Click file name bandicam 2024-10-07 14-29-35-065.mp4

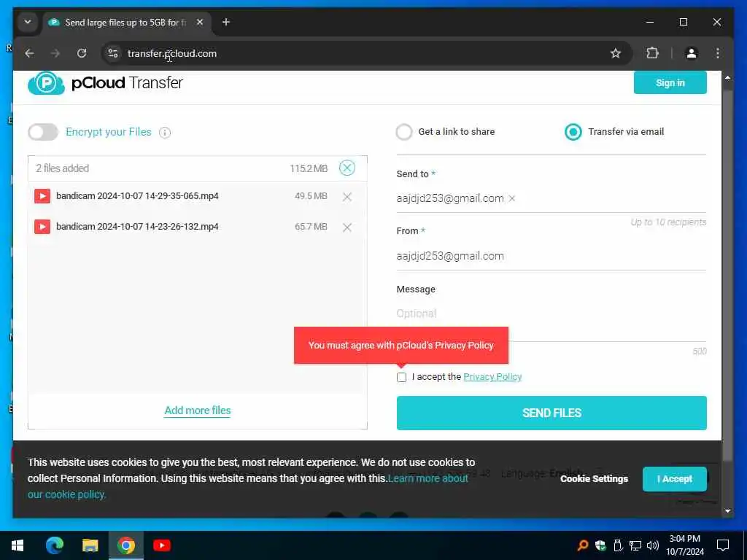point(137,195)
